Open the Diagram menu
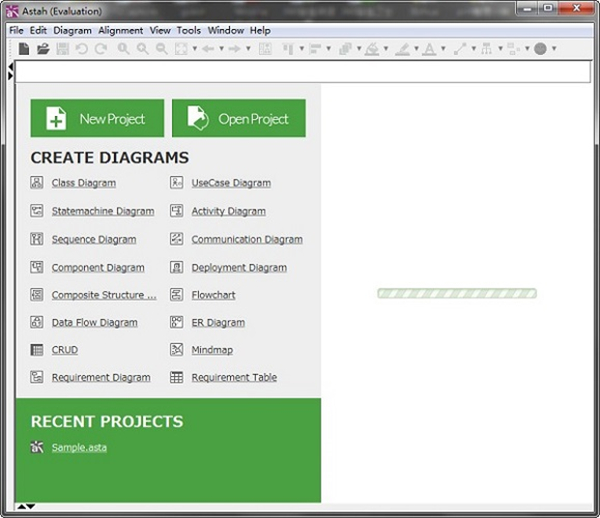The image size is (600, 518). coord(72,30)
